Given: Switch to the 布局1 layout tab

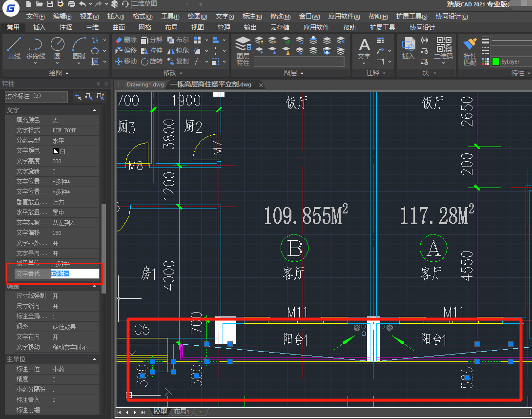Looking at the screenshot, I should pyautogui.click(x=182, y=412).
